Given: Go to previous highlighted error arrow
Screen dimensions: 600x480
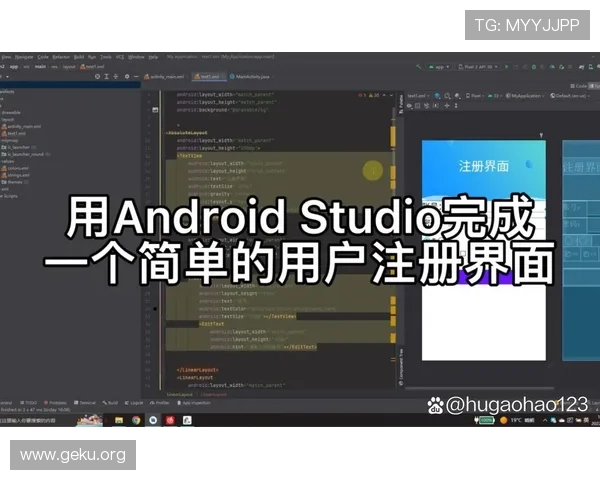Looking at the screenshot, I should (x=384, y=95).
